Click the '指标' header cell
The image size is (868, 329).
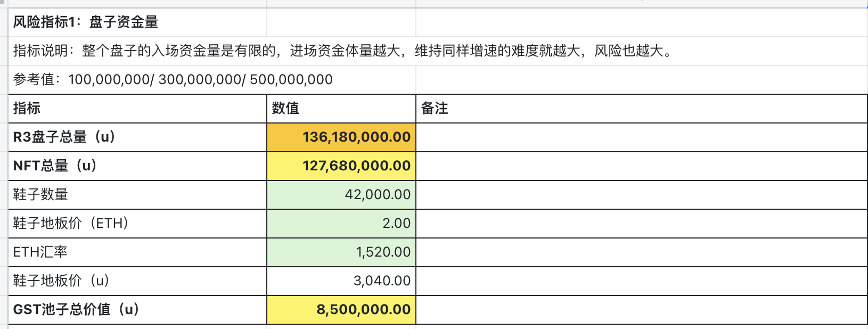click(137, 109)
